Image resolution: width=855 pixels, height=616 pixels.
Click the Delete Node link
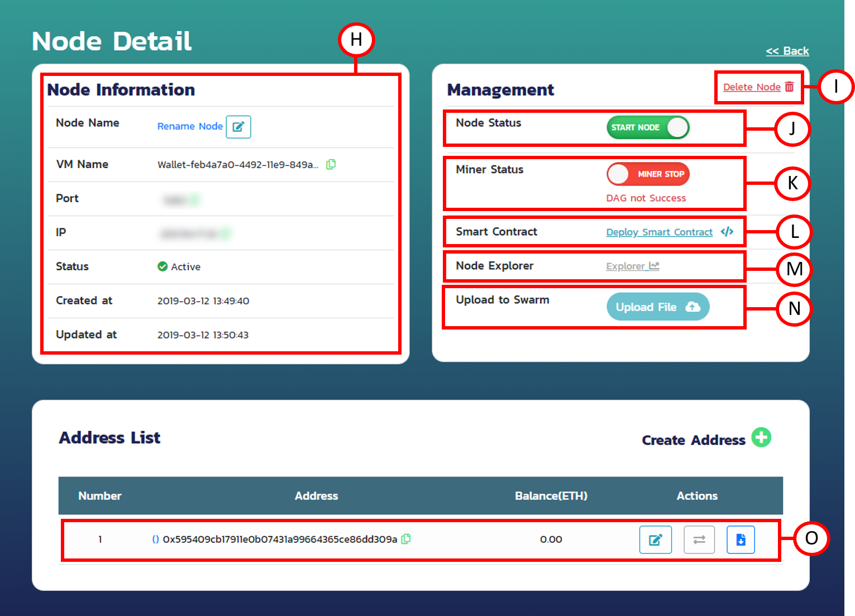pyautogui.click(x=752, y=87)
